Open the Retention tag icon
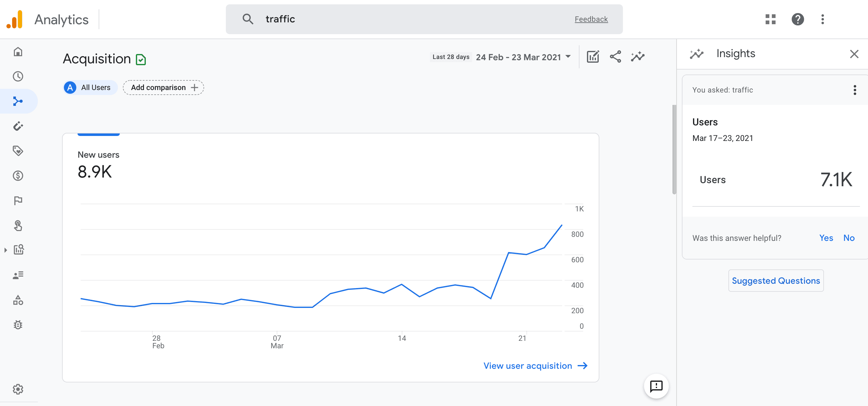The height and width of the screenshot is (406, 868). pos(18,151)
